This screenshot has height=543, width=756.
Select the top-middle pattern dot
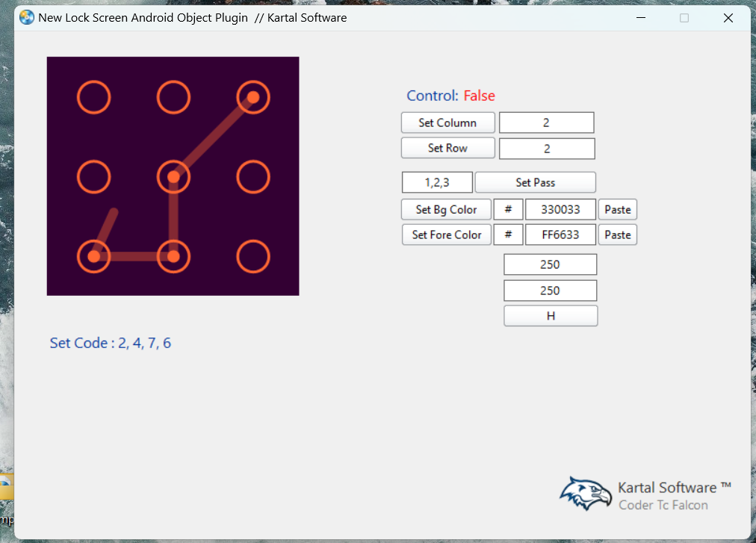173,97
